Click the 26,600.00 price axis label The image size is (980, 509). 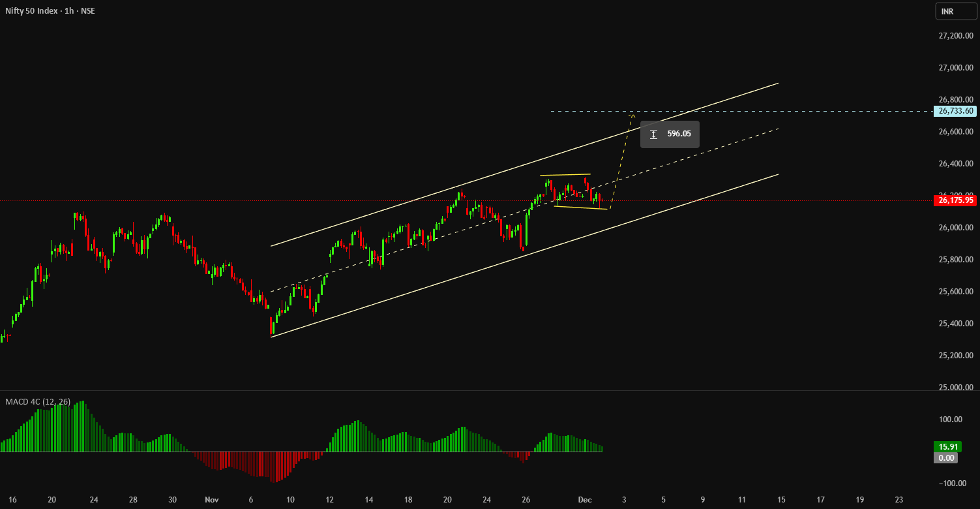[x=955, y=132]
